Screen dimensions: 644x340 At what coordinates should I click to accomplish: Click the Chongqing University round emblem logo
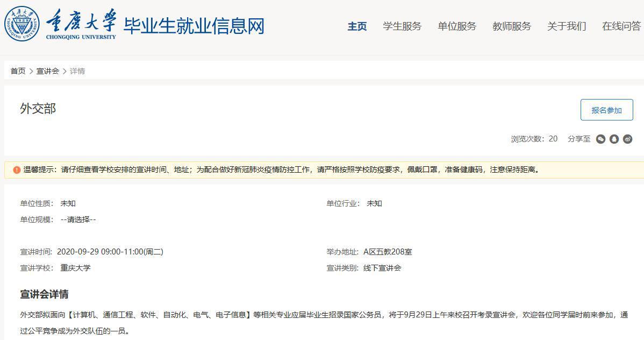[22, 24]
